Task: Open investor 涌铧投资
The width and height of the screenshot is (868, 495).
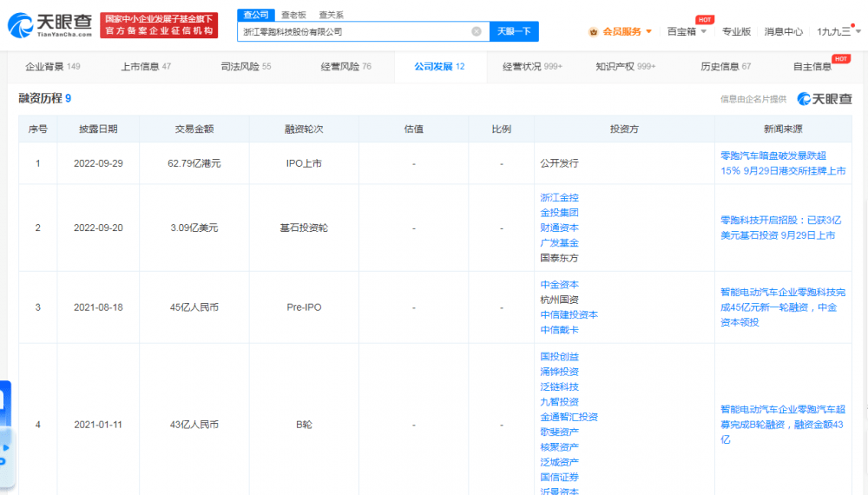Action: [x=559, y=372]
